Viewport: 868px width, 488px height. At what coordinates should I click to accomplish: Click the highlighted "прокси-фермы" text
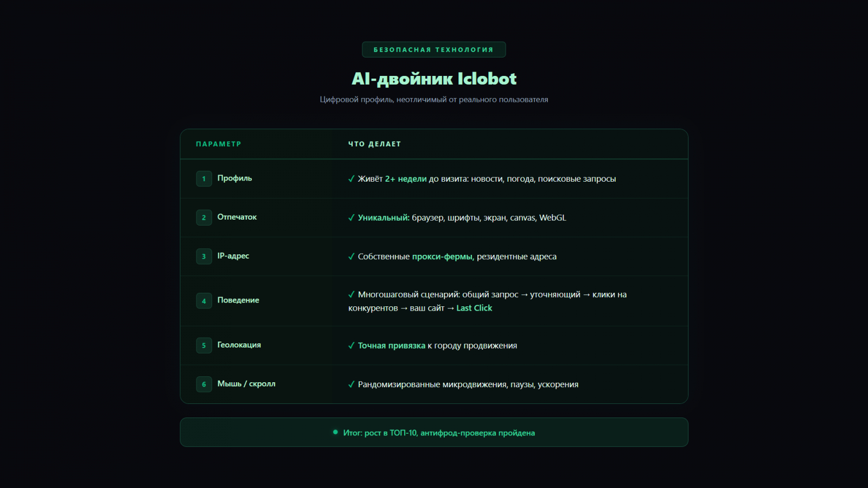443,257
